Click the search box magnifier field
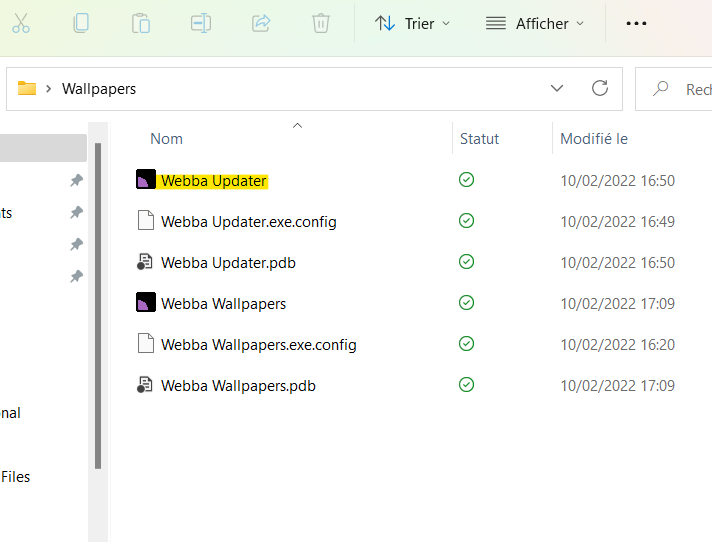Viewport: 712px width, 542px height. coord(673,89)
